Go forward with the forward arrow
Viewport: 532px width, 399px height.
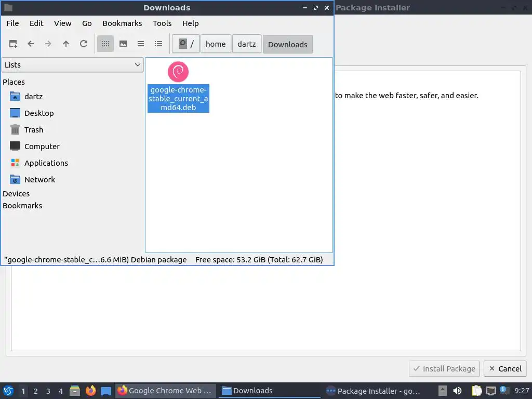click(48, 44)
